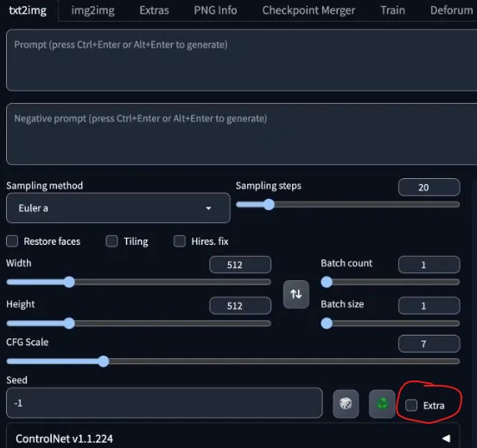
Task: Enable the Hires. fix checkbox
Action: point(180,241)
